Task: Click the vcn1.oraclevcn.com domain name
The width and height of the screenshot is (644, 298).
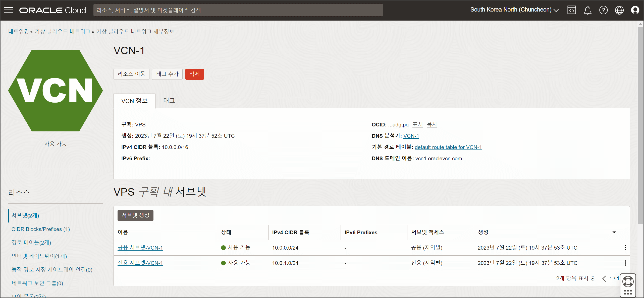Action: 439,159
